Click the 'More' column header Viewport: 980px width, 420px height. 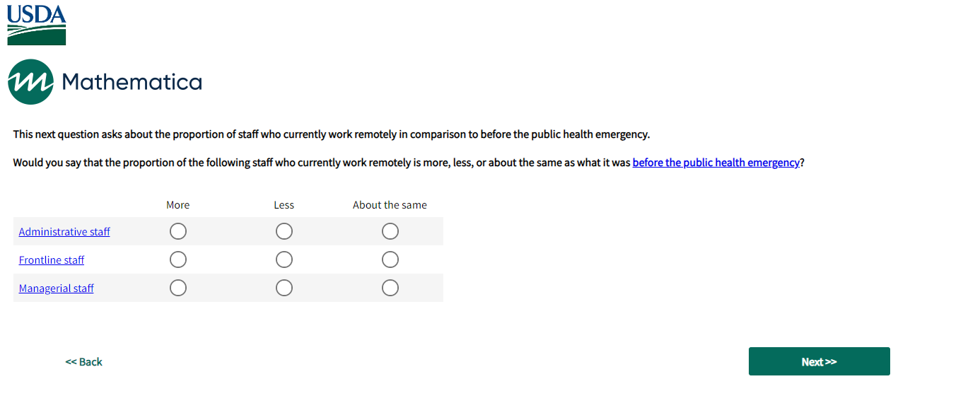coord(178,205)
